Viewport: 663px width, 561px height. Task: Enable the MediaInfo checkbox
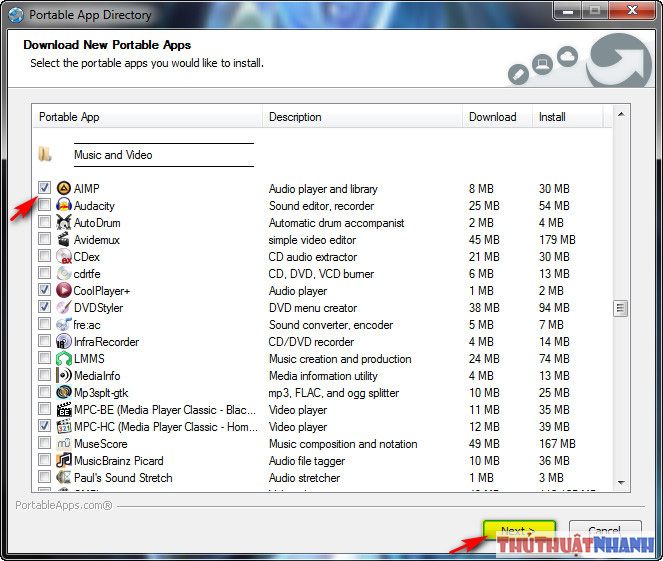click(44, 375)
